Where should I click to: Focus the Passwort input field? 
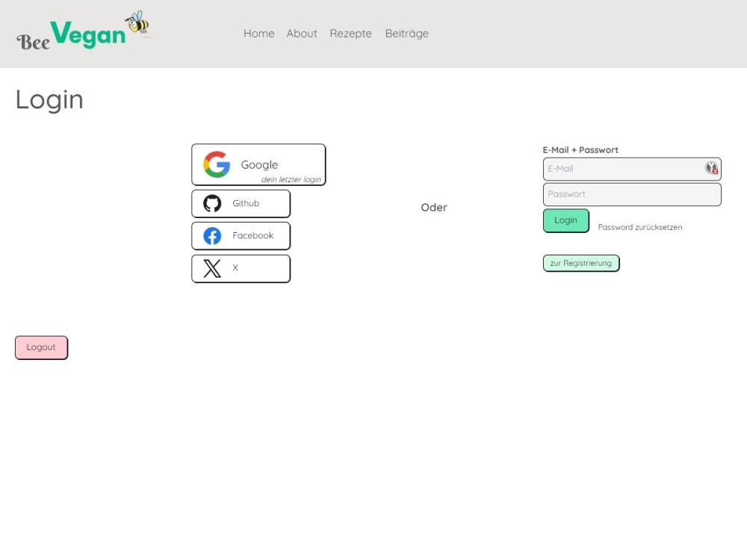(632, 194)
